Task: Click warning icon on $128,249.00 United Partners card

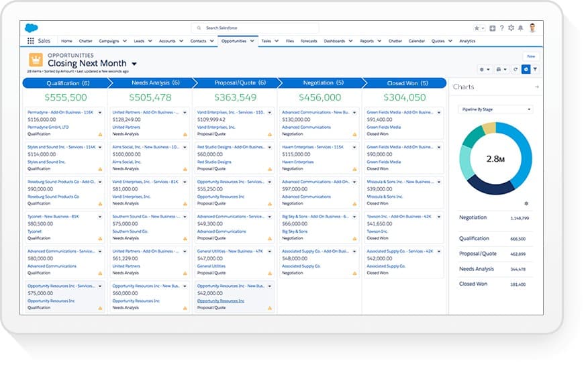Action: (185, 134)
